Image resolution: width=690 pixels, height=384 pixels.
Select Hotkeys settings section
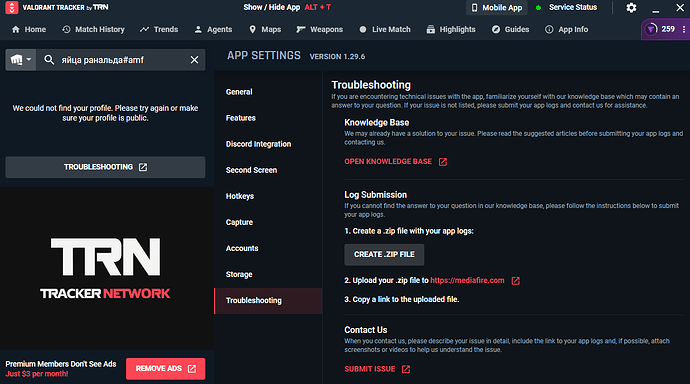click(x=268, y=196)
